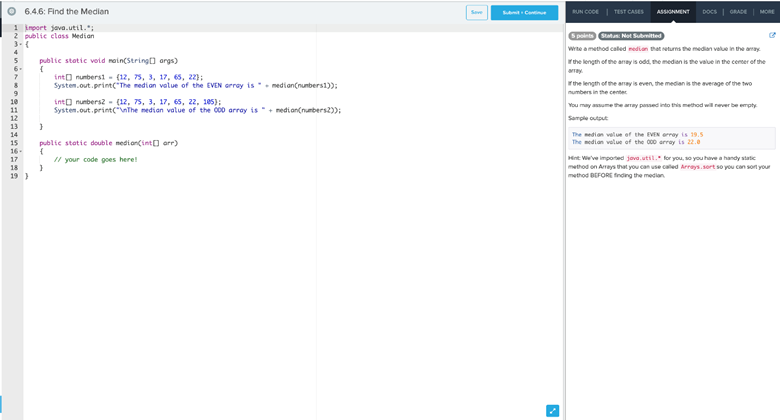Viewport: 780px width, 420px height.
Task: Place cursor on the import java.util line
Action: [59, 28]
